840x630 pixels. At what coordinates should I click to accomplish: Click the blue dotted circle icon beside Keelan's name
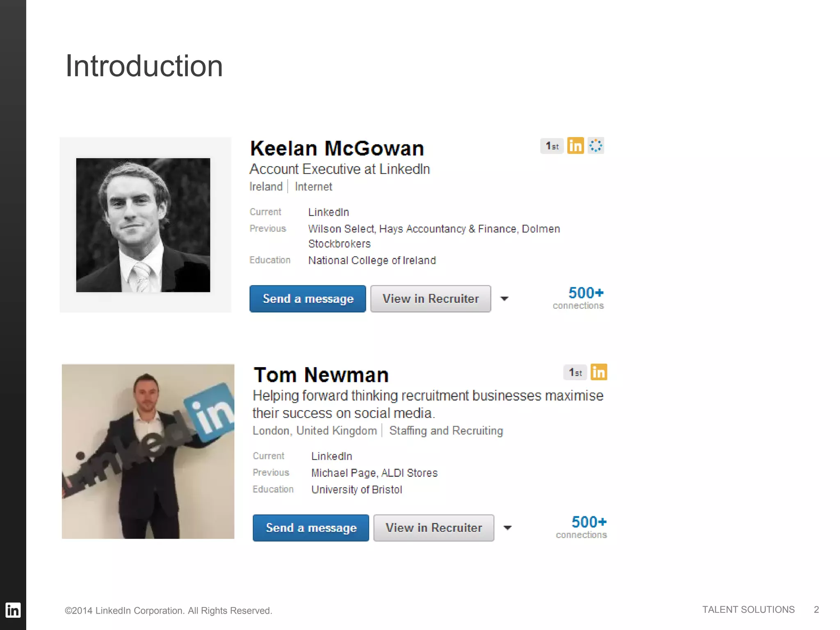[596, 146]
